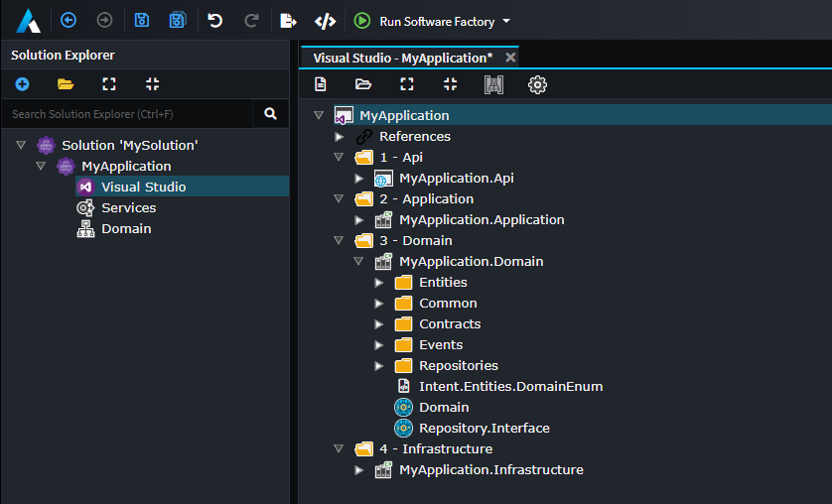Screen dimensions: 832x504
Task: Expand MyApplication.Infrastructure project
Action: (359, 470)
